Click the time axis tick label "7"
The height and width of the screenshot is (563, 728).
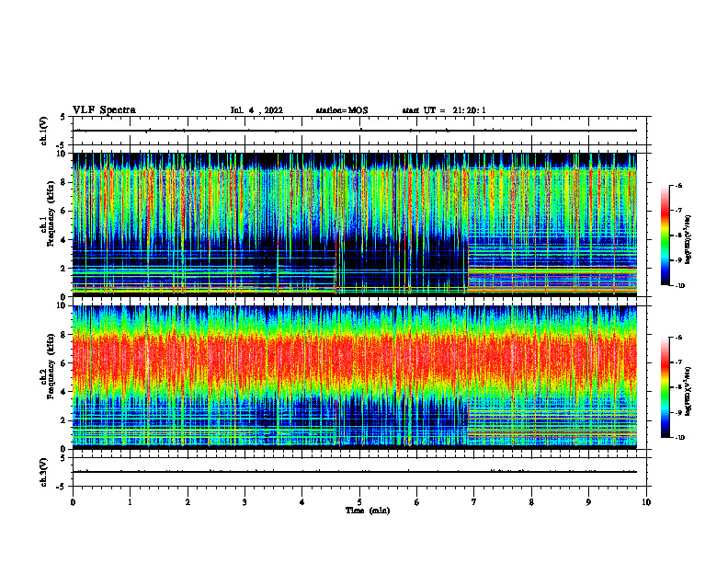pos(474,502)
